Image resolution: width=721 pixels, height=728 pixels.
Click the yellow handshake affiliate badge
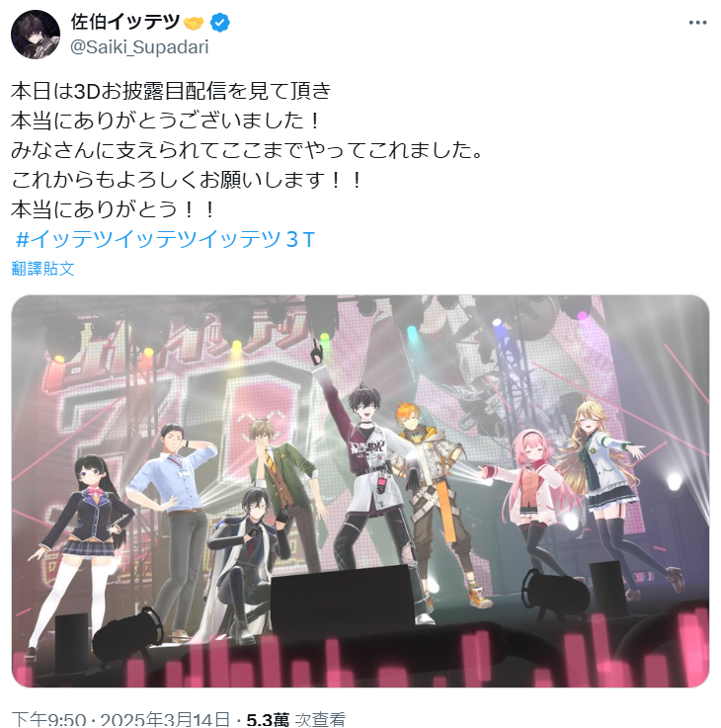click(194, 23)
